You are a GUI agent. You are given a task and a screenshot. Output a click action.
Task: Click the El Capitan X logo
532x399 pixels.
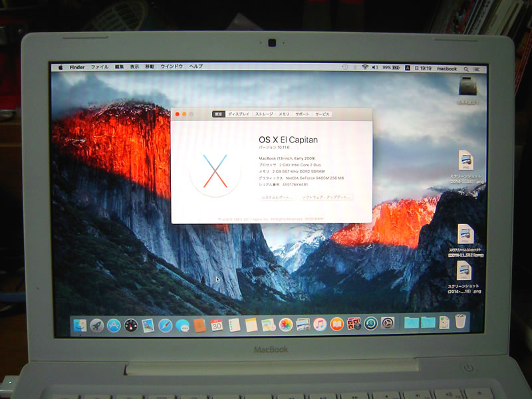point(215,171)
